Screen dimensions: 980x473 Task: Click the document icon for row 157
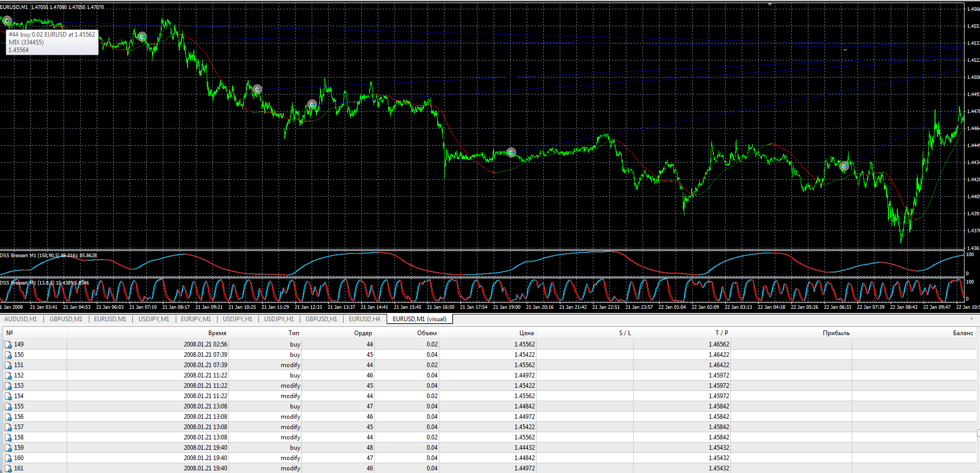[x=8, y=427]
